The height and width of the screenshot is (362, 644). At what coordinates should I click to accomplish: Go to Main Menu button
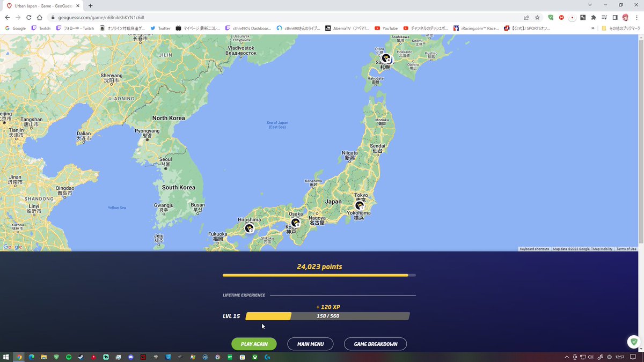point(310,344)
